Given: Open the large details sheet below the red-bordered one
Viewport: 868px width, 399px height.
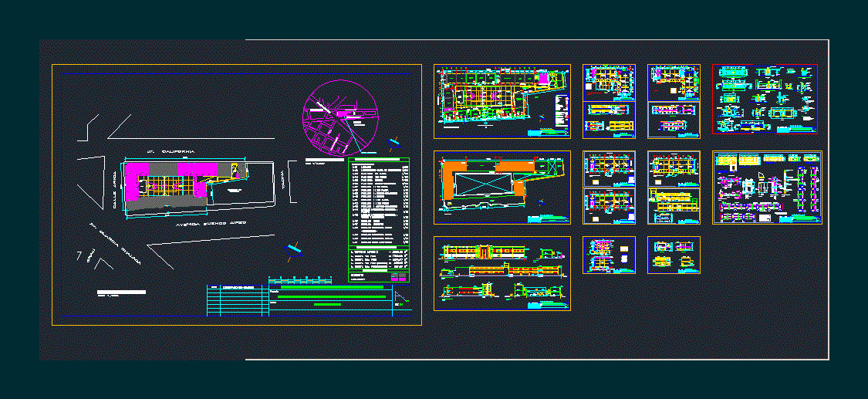Looking at the screenshot, I should pos(766,188).
